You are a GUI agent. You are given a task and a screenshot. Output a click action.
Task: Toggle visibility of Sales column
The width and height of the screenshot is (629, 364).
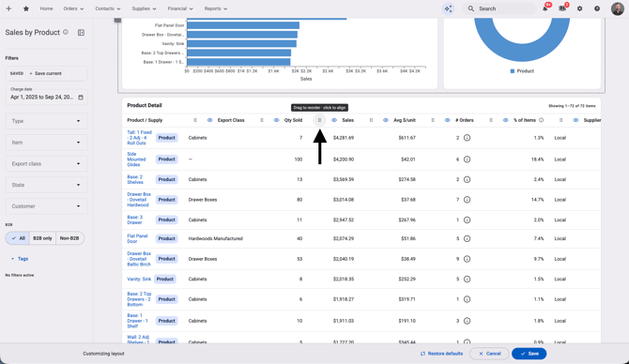pyautogui.click(x=334, y=120)
